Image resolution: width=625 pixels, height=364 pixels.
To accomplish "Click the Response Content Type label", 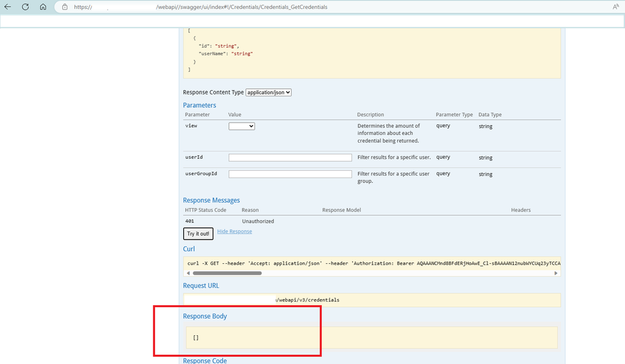I will 213,92.
